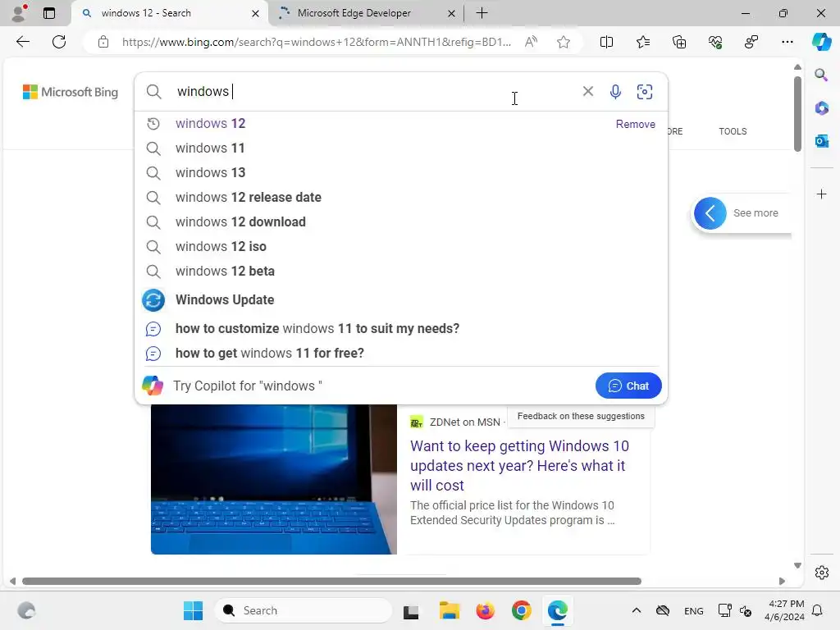Image resolution: width=840 pixels, height=630 pixels.
Task: Open Edge Settings and more menu
Action: [787, 42]
